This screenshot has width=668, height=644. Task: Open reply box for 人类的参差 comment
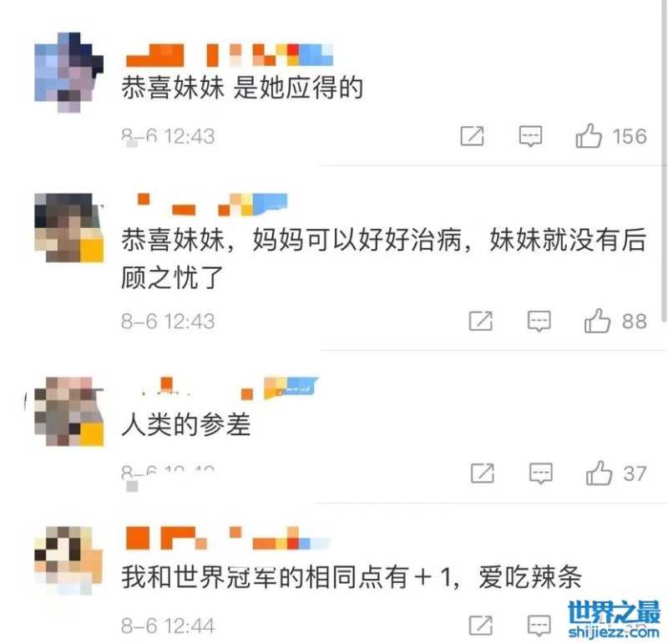coord(540,474)
